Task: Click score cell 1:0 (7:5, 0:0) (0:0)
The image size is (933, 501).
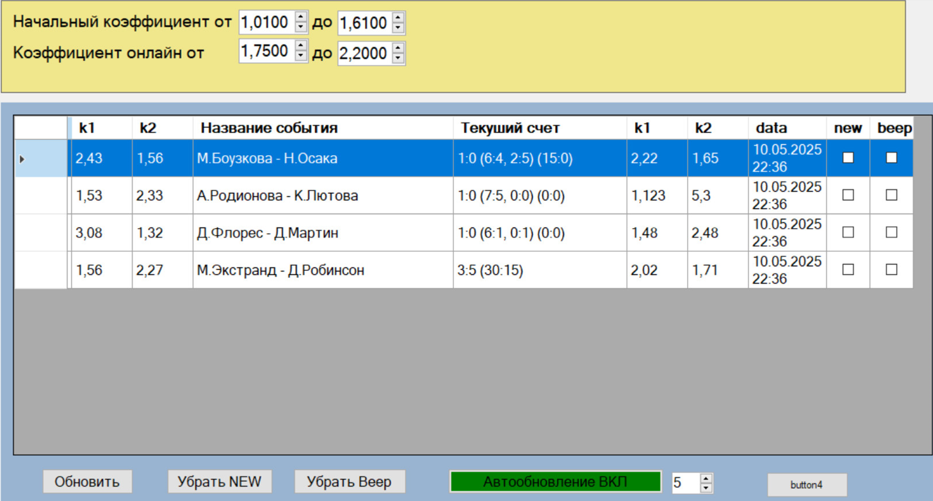Action: (540, 196)
